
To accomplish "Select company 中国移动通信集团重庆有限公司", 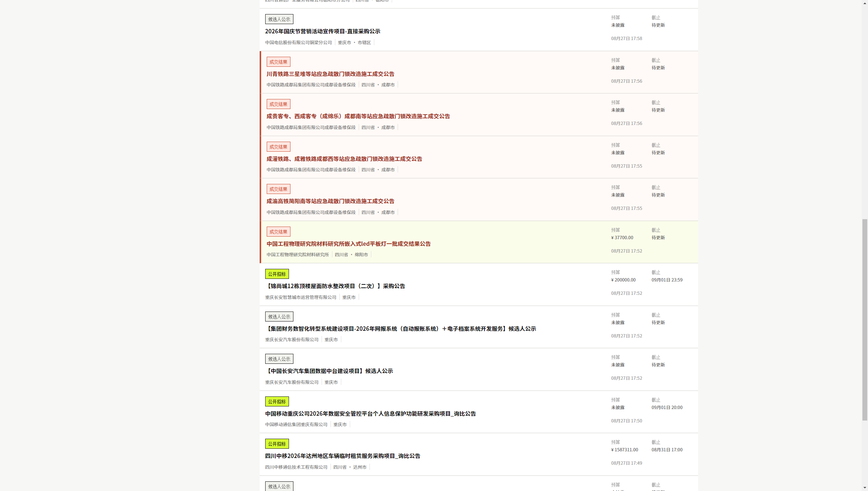I will coord(296,425).
